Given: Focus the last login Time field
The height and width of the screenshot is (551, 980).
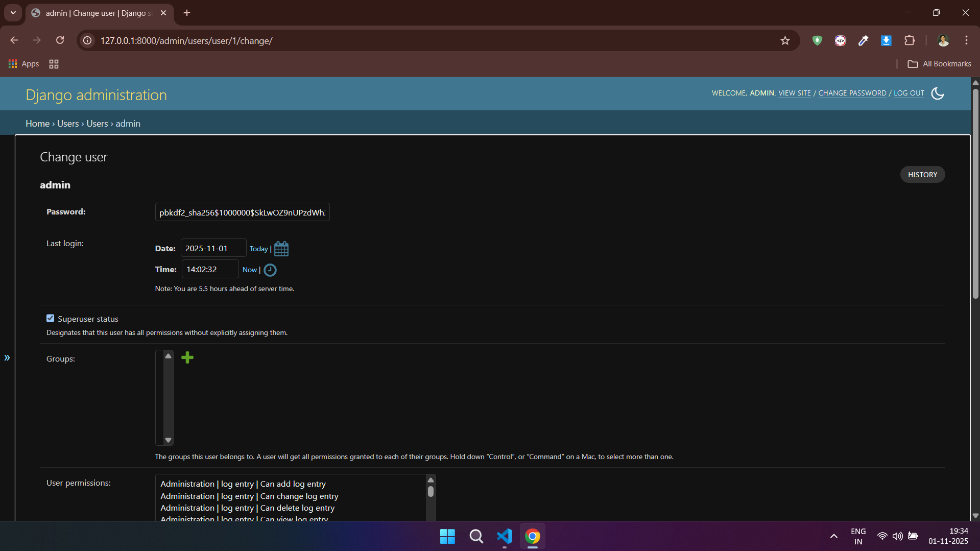Looking at the screenshot, I should pos(210,269).
